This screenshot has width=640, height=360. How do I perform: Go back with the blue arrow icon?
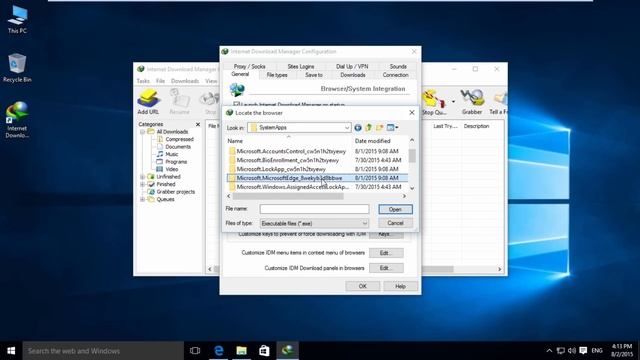tap(358, 128)
